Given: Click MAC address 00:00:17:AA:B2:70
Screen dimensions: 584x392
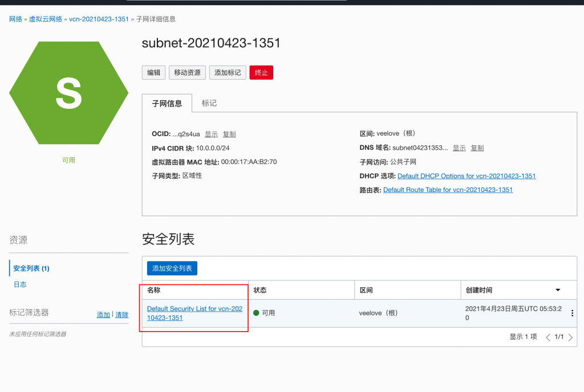Looking at the screenshot, I should 249,162.
